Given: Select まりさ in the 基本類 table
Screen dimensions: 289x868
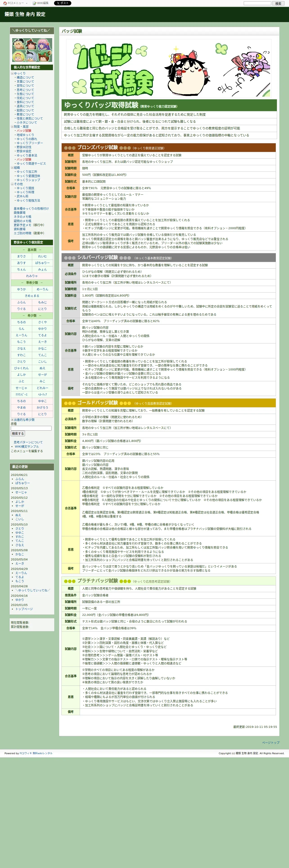Looking at the screenshot, I should (x=21, y=256).
